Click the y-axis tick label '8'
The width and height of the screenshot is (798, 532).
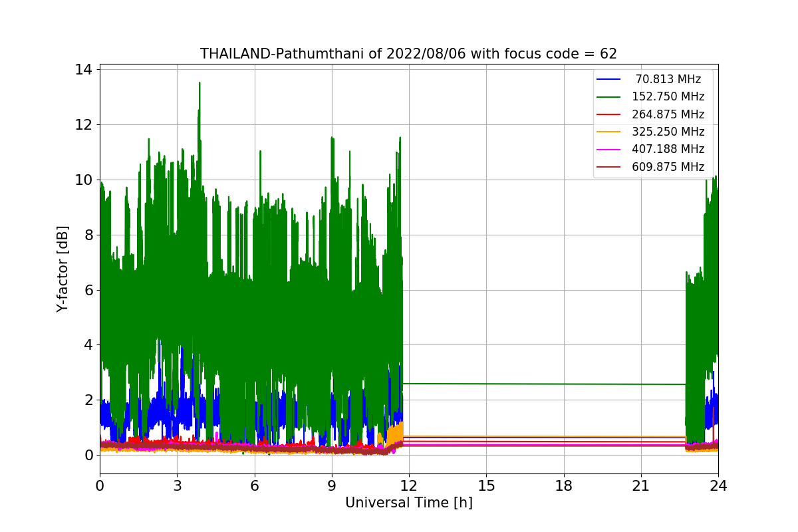89,235
